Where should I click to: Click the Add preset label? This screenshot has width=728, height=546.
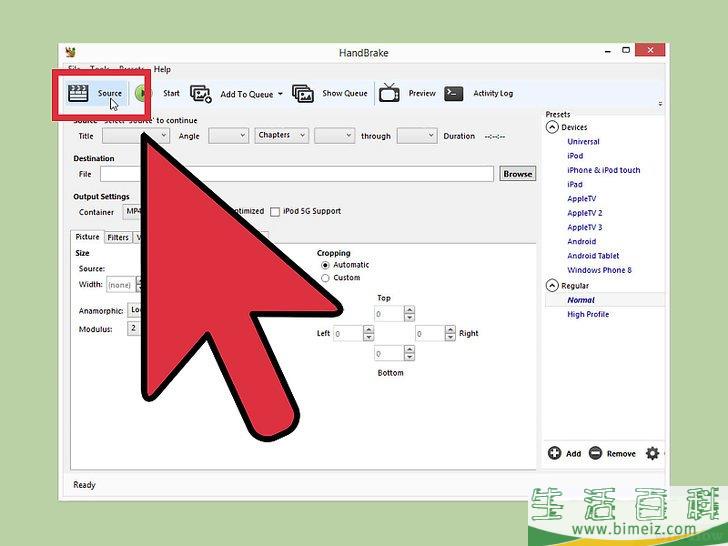tap(573, 454)
